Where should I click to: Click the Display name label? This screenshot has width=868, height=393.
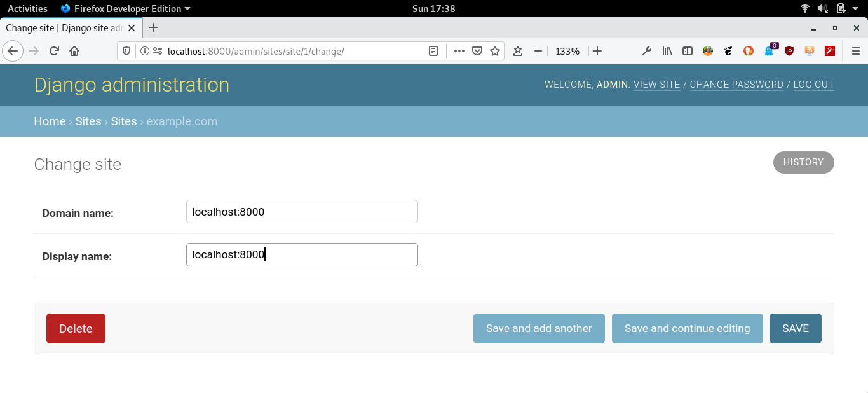[77, 256]
